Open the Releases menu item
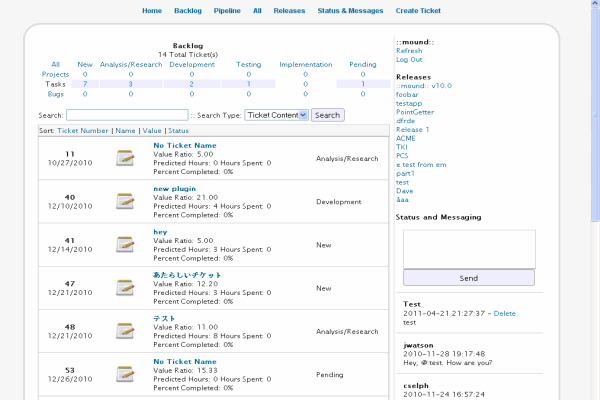 [x=289, y=11]
